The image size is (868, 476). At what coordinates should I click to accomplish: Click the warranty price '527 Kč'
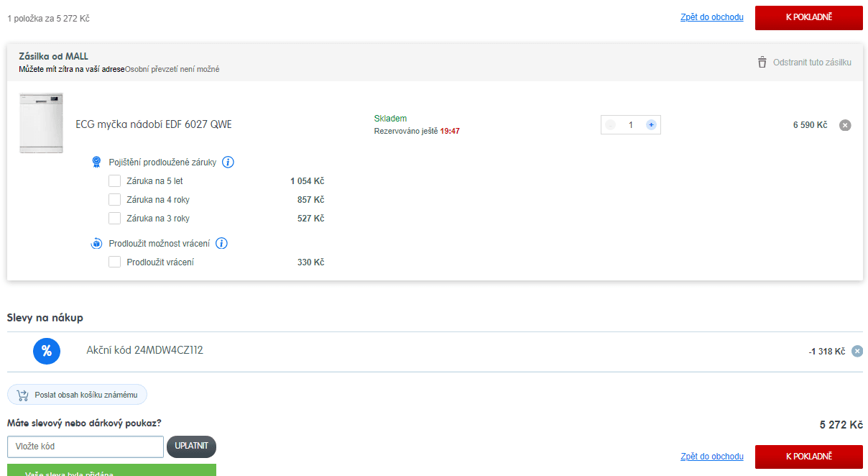click(311, 219)
